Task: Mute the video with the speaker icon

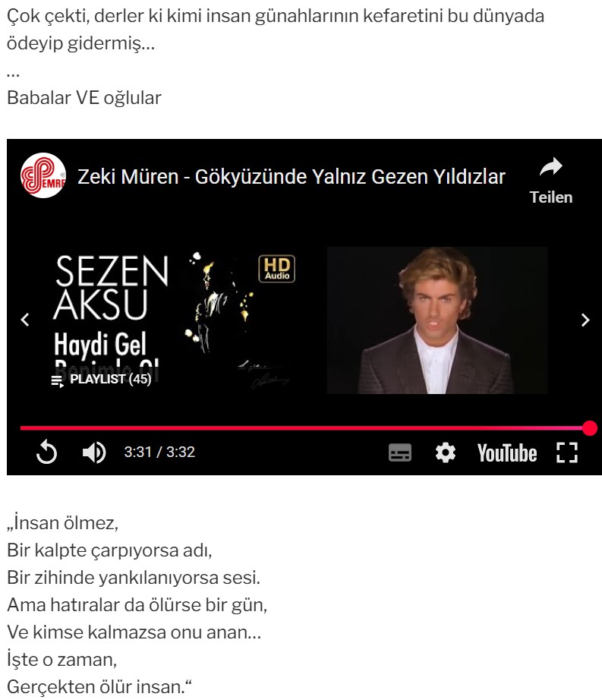Action: [x=94, y=452]
